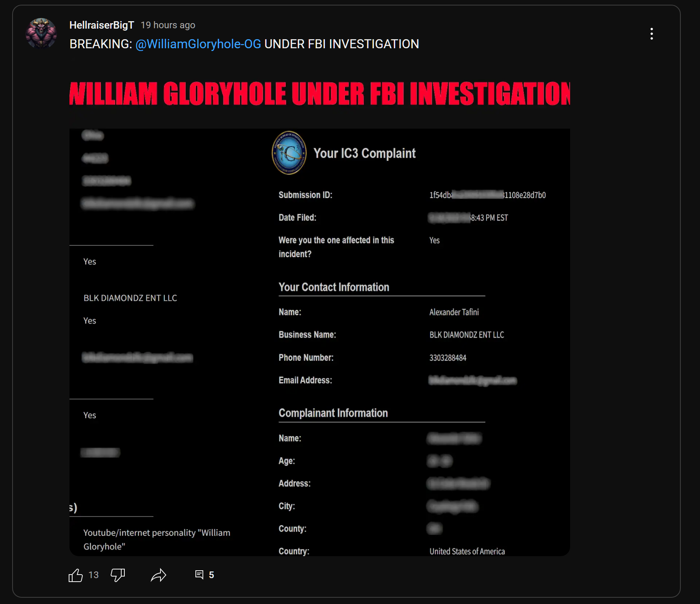
Task: Open the comments icon showing 5 replies
Action: [199, 575]
